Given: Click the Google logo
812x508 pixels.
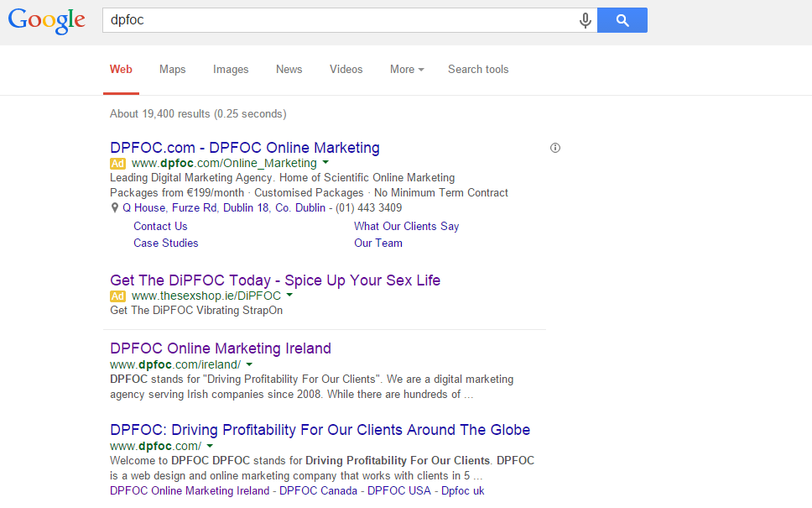Looking at the screenshot, I should tap(47, 21).
